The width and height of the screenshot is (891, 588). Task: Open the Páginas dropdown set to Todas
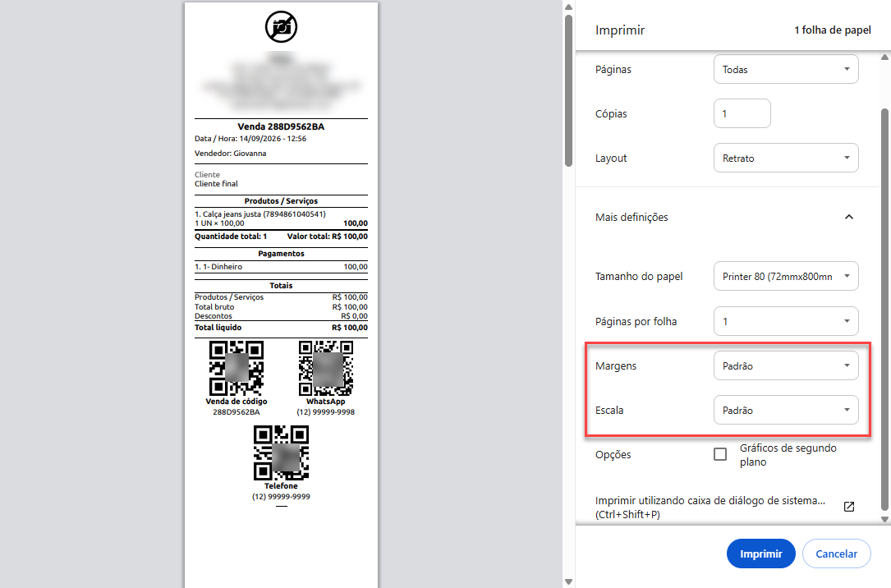point(786,69)
